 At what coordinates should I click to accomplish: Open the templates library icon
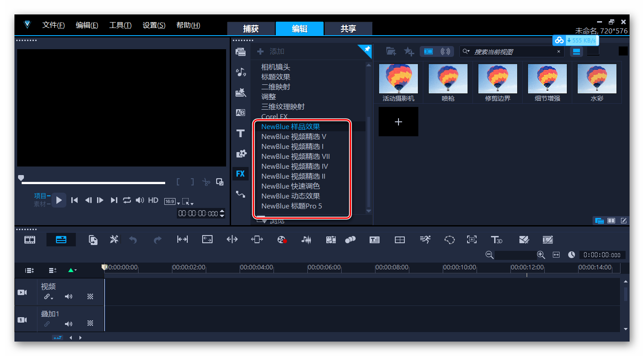click(x=241, y=92)
